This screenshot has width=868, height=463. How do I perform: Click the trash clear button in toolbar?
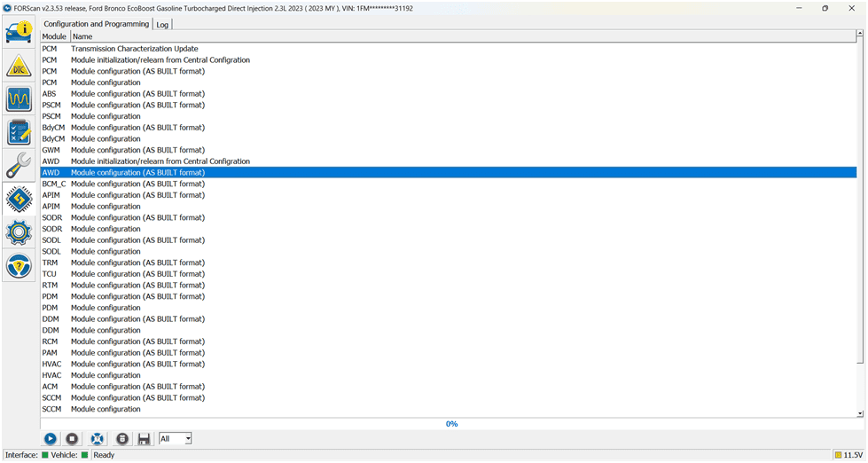pos(122,439)
